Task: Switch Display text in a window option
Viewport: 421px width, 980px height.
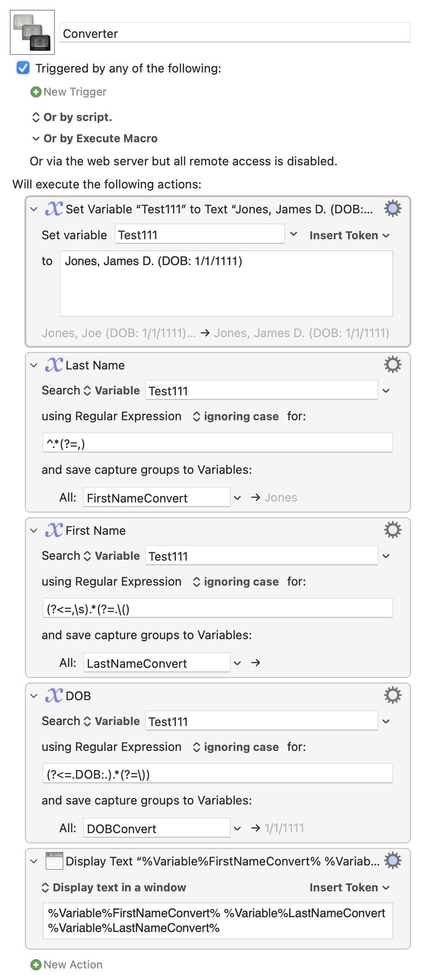Action: 114,888
